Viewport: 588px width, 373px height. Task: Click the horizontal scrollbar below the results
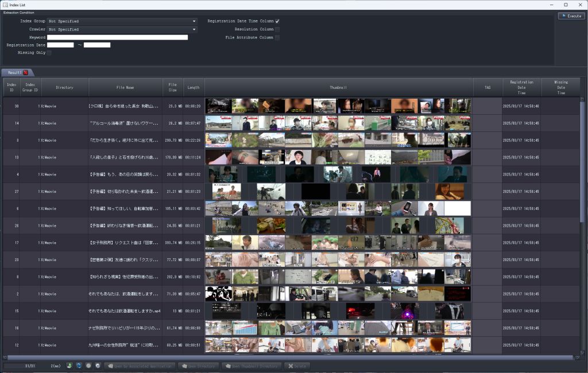coord(290,358)
